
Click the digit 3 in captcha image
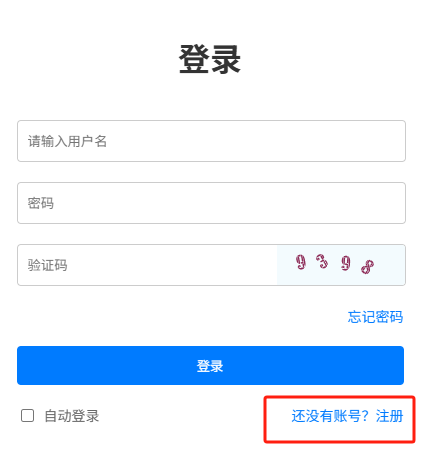point(322,261)
